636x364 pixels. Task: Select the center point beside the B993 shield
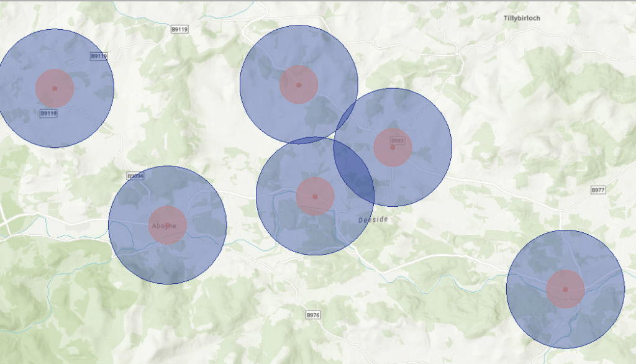(x=393, y=147)
